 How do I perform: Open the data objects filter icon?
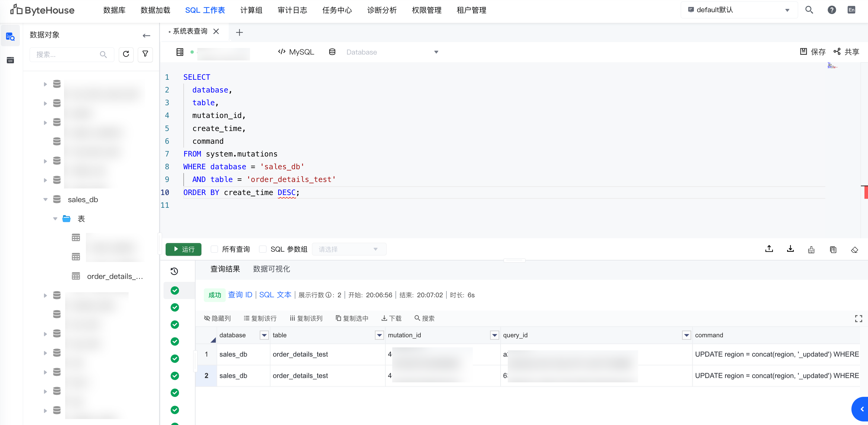point(145,54)
